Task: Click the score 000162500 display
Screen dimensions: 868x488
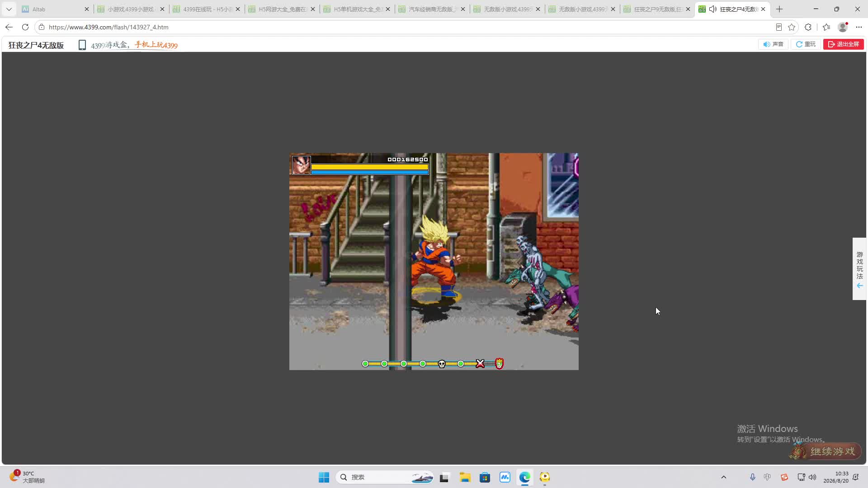Action: [x=408, y=160]
